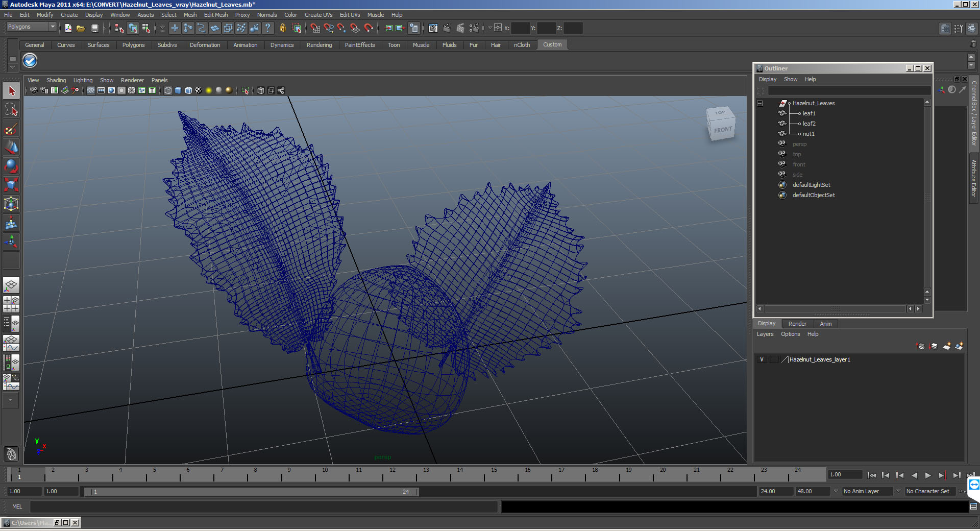Screen dimensions: 980x531
Task: Set select by hierarchy mode
Action: tap(119, 28)
